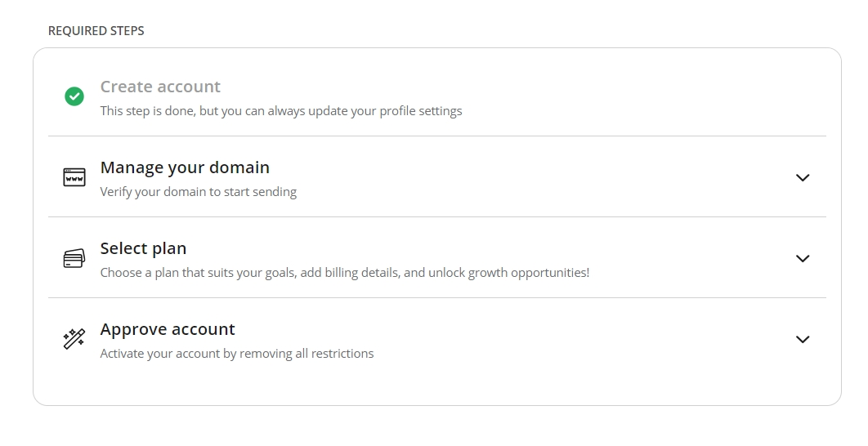This screenshot has width=868, height=446.
Task: Open the Approve account dropdown arrow
Action: (803, 339)
